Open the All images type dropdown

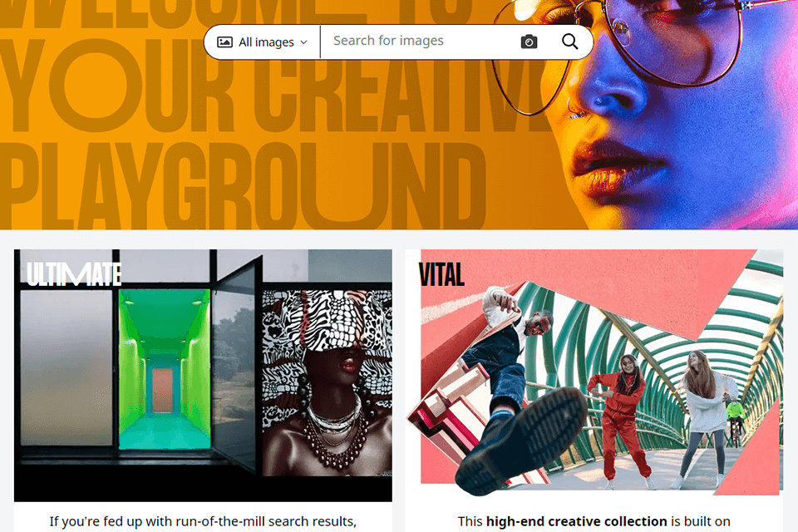click(x=262, y=42)
